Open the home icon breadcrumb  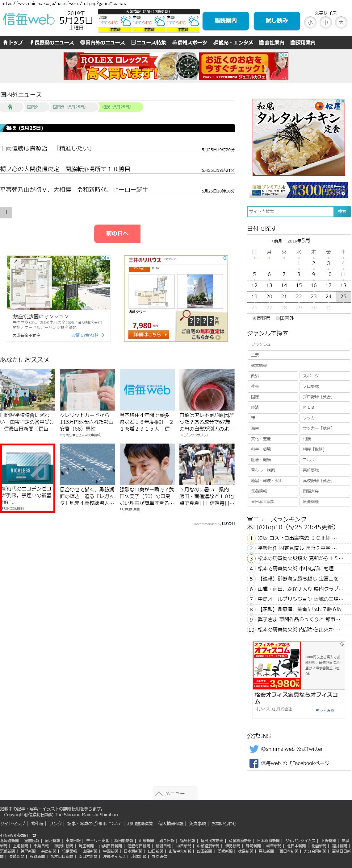(x=10, y=107)
